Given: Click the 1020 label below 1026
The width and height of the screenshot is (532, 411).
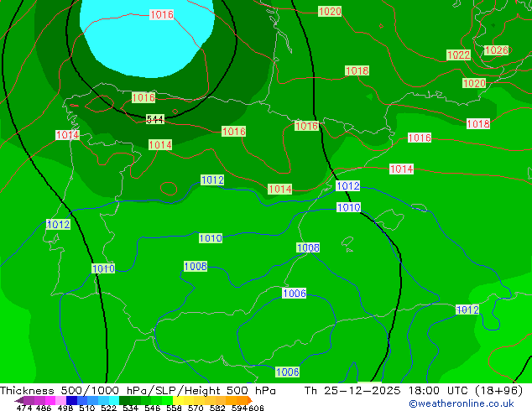Looking at the screenshot, I should point(474,83).
